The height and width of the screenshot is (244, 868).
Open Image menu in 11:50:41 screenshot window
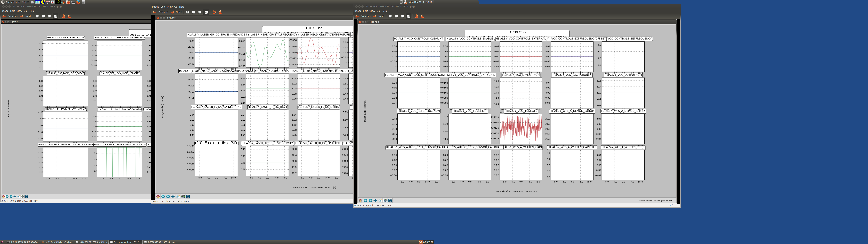tap(358, 11)
